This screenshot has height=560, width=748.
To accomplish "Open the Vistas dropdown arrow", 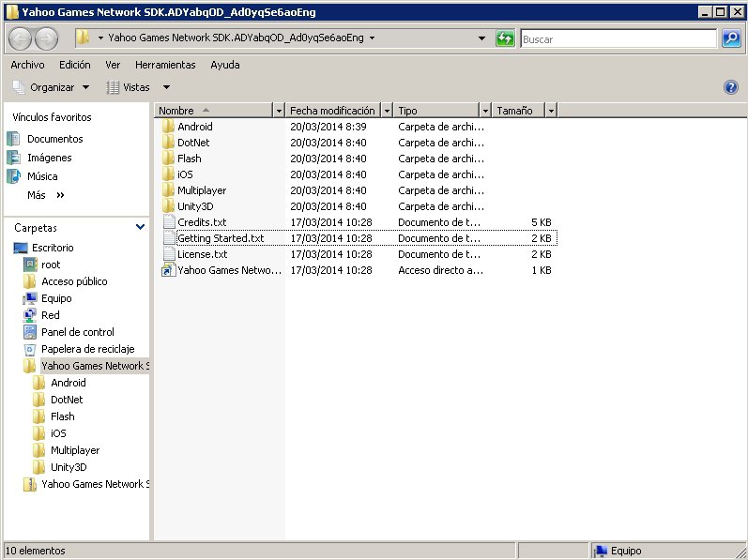I will coord(166,87).
